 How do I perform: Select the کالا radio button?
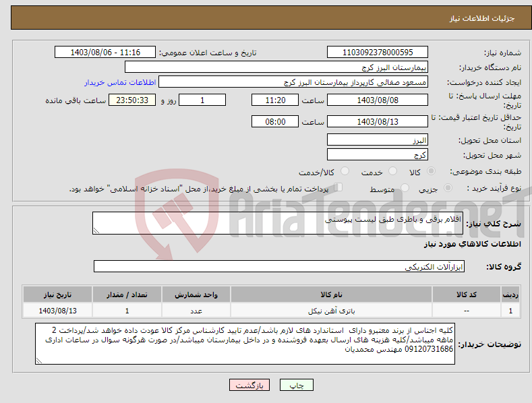pos(431,171)
